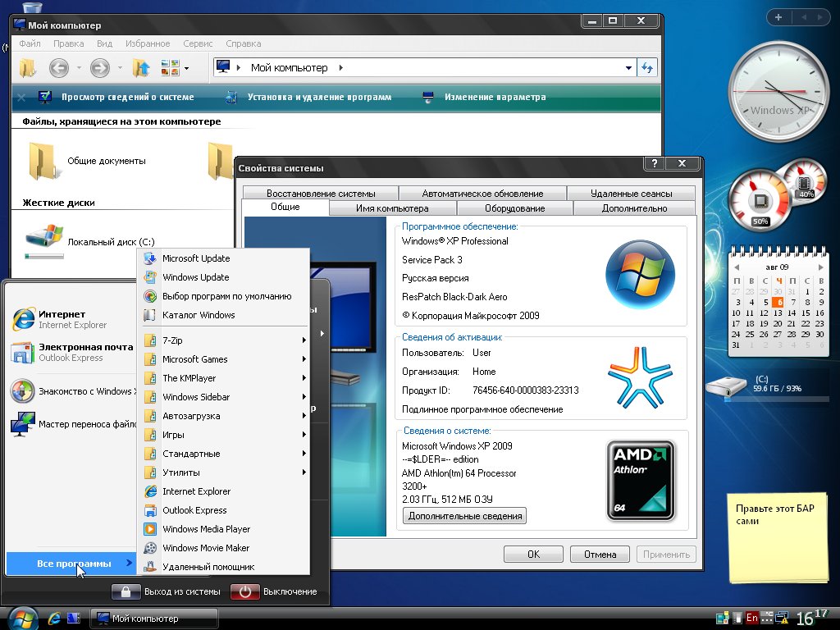The width and height of the screenshot is (840, 630).
Task: Click Все программы in Start menu
Action: pos(71,564)
